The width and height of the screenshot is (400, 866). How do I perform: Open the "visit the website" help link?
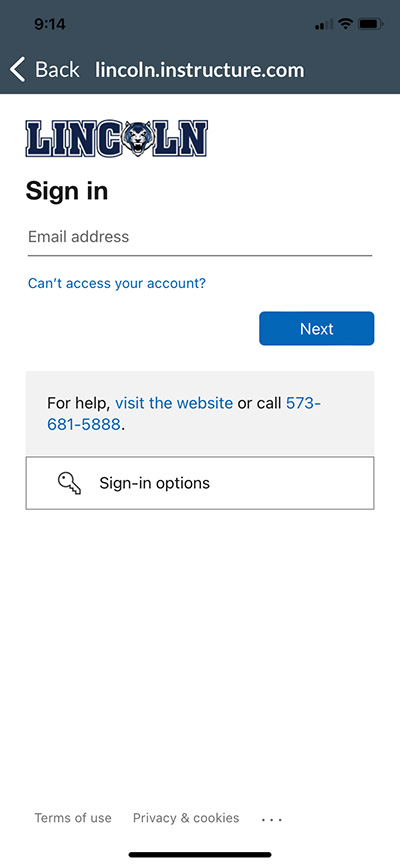[x=174, y=403]
